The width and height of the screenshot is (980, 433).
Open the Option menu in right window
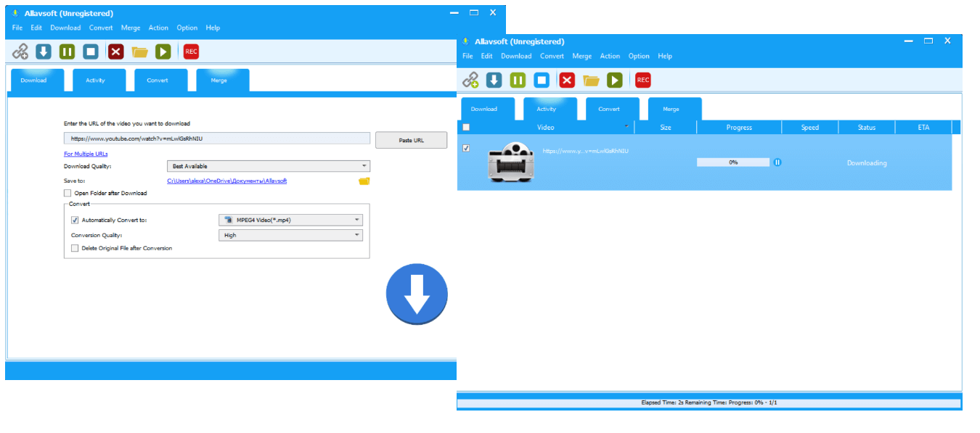point(639,56)
